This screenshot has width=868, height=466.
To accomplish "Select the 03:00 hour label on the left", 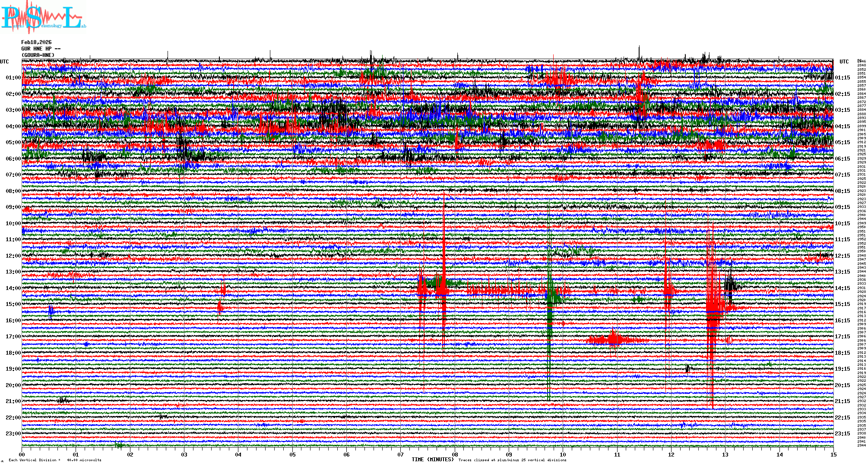I will tap(13, 110).
